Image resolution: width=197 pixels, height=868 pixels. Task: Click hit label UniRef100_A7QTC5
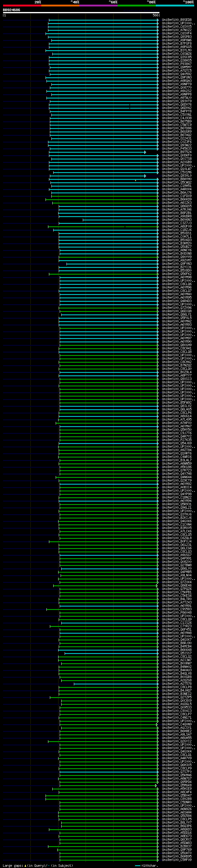[x=177, y=71]
